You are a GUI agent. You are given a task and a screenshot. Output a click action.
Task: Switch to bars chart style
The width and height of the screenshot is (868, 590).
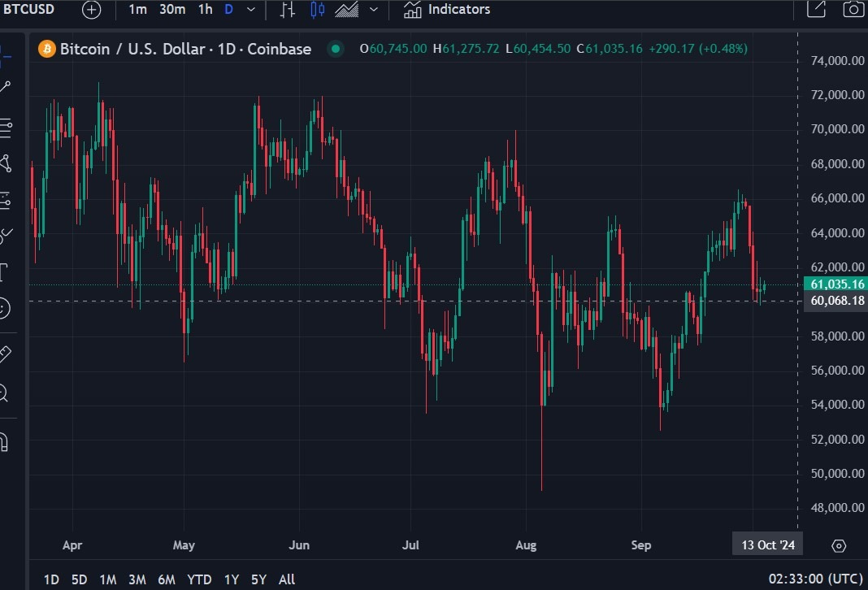click(288, 10)
